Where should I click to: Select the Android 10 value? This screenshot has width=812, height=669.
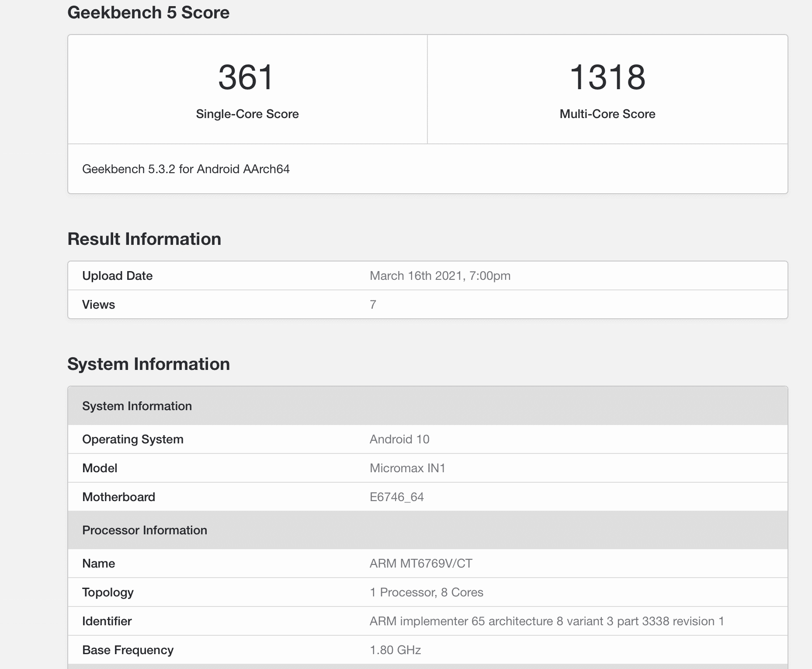pyautogui.click(x=399, y=439)
